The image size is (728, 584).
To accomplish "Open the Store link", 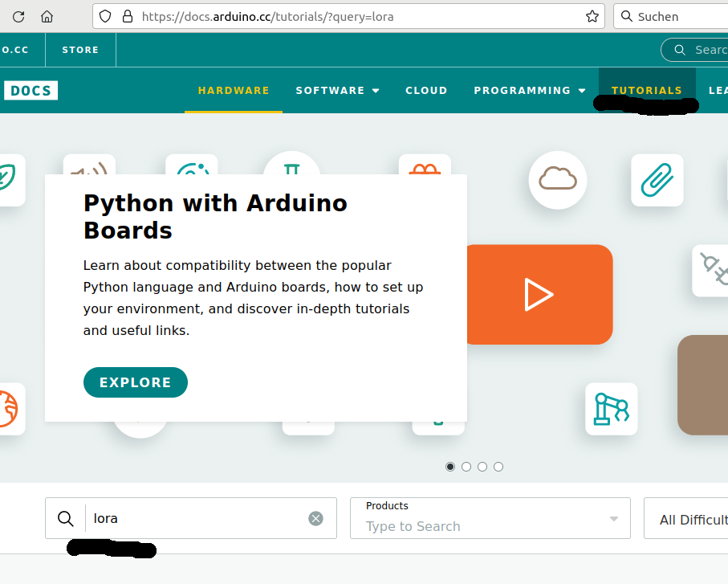I will click(80, 50).
